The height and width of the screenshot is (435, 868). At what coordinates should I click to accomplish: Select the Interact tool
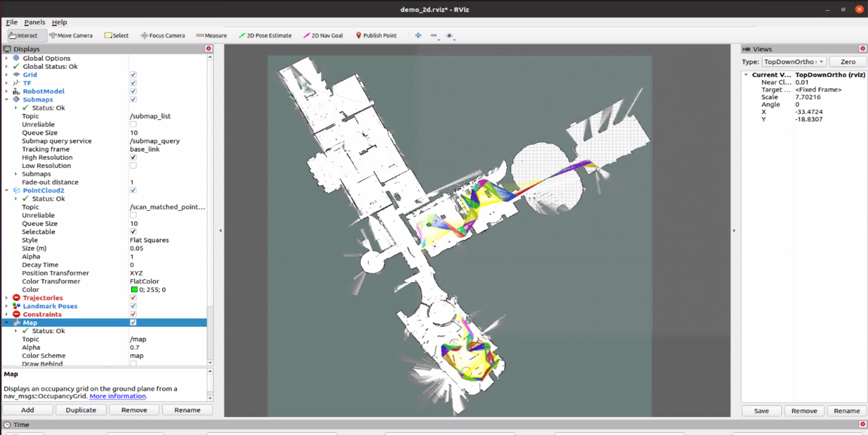23,36
